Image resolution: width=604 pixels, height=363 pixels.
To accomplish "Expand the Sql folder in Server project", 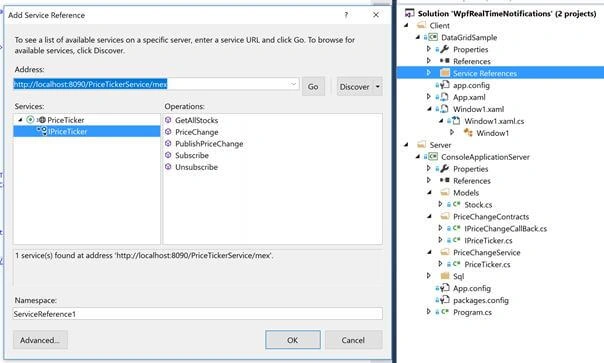I will 429,276.
